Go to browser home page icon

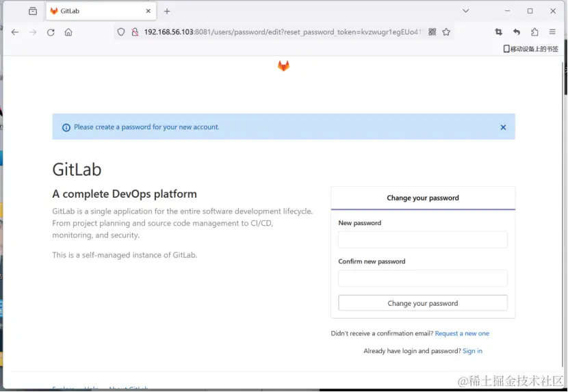(68, 32)
